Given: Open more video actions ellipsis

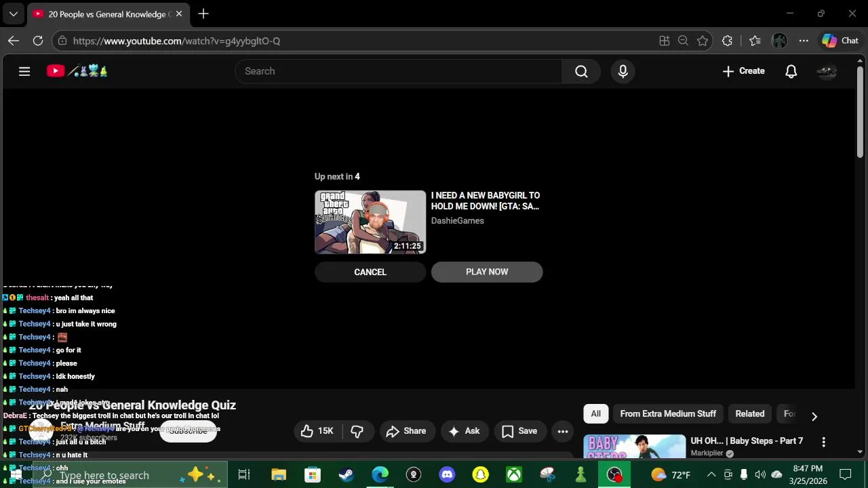Looking at the screenshot, I should pos(563,431).
